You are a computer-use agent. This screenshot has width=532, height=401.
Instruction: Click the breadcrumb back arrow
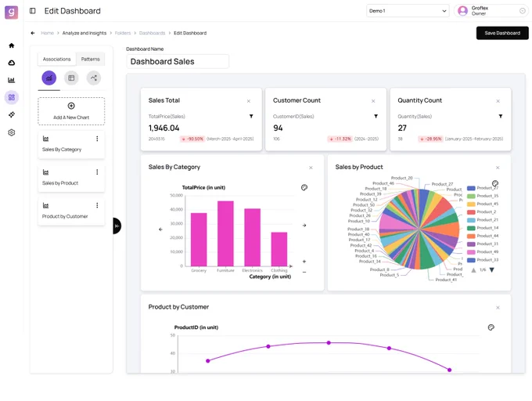click(33, 33)
